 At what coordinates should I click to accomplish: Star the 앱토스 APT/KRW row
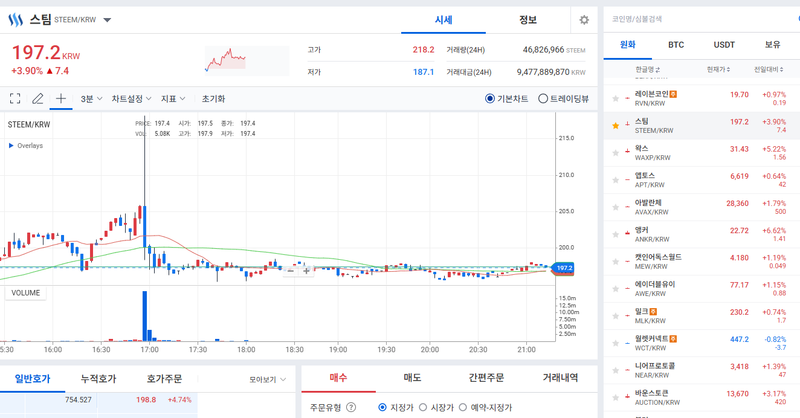615,180
